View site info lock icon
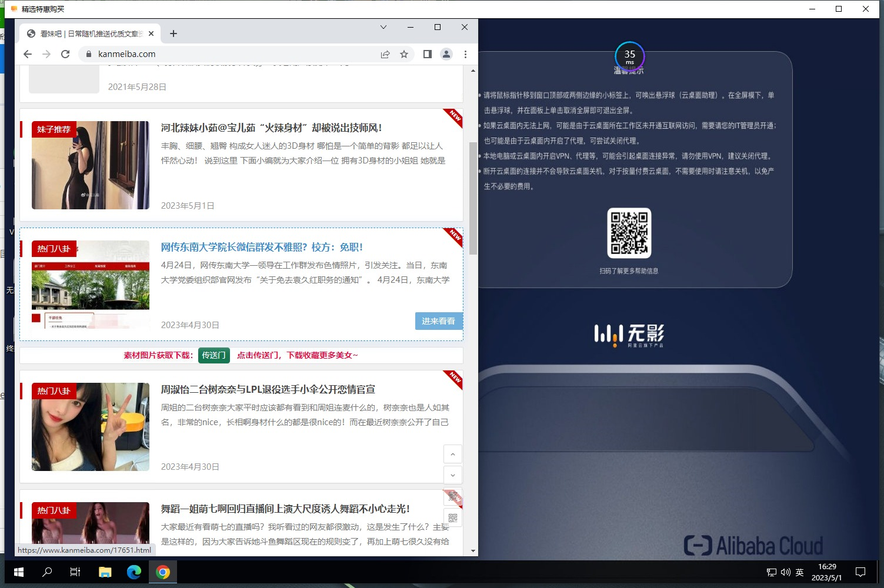Viewport: 884px width, 588px height. (89, 54)
